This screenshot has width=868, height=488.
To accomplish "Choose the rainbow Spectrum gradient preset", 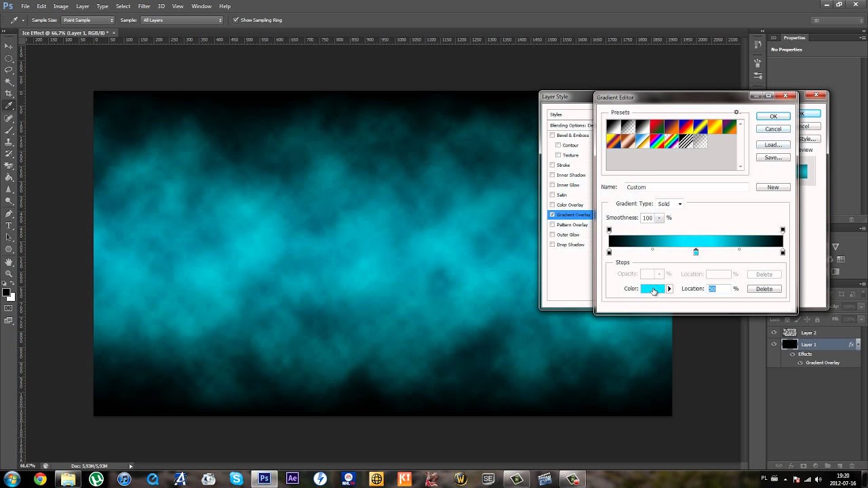I will [656, 141].
